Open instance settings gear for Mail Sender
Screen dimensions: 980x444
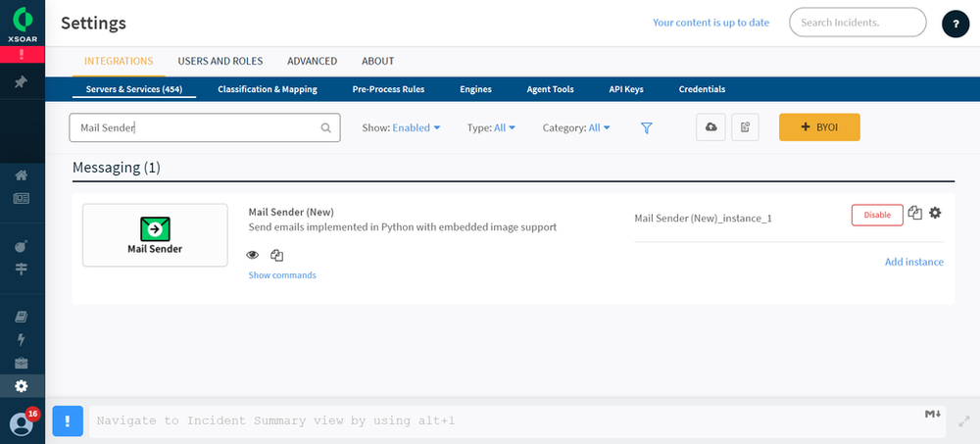point(935,213)
